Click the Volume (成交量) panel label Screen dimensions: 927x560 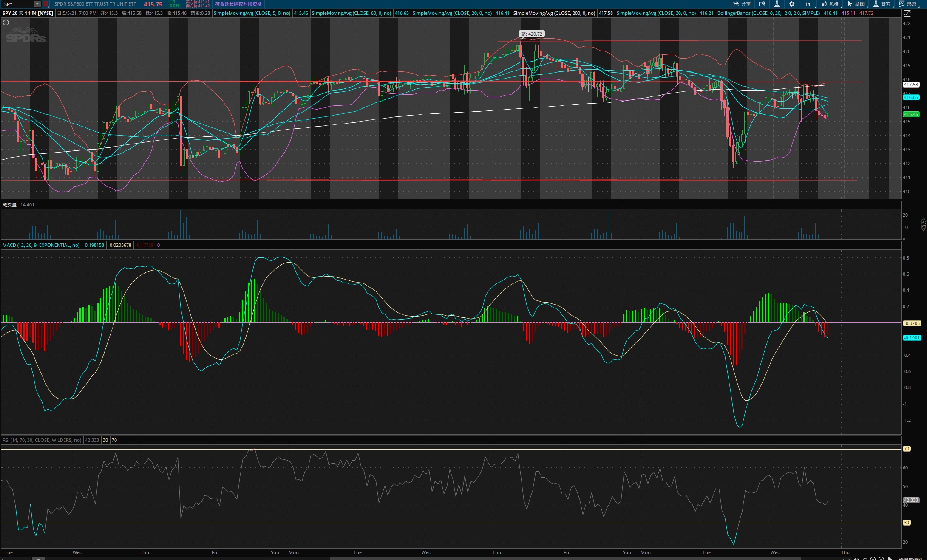pos(9,205)
